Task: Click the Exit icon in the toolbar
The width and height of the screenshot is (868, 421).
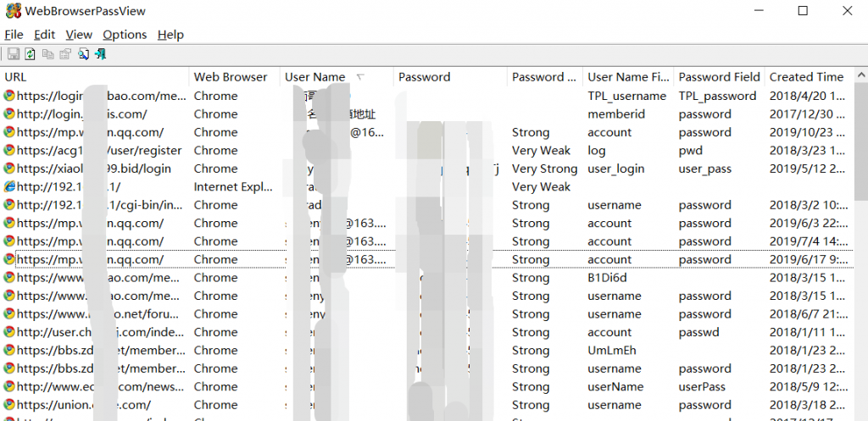Action: coord(100,53)
